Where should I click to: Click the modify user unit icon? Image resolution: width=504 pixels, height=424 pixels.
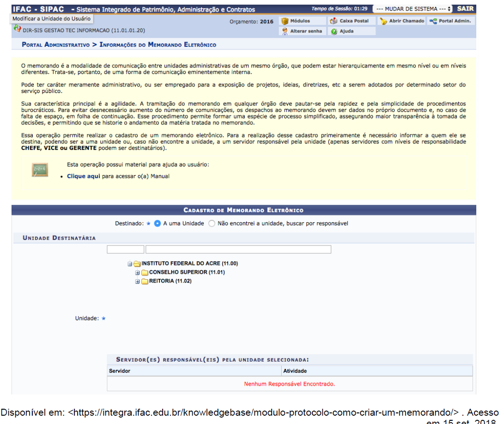tap(18, 29)
